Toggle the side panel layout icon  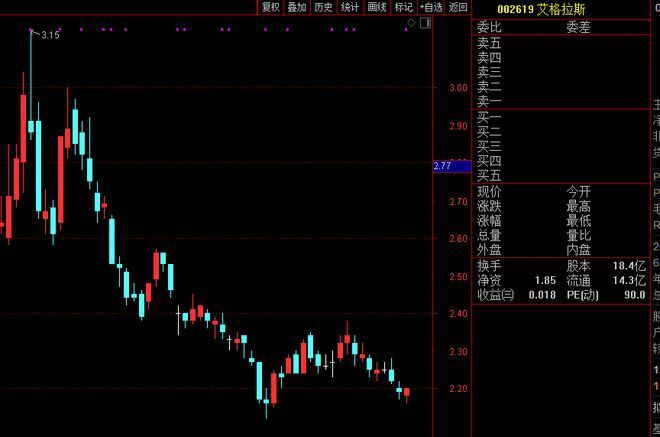point(425,23)
